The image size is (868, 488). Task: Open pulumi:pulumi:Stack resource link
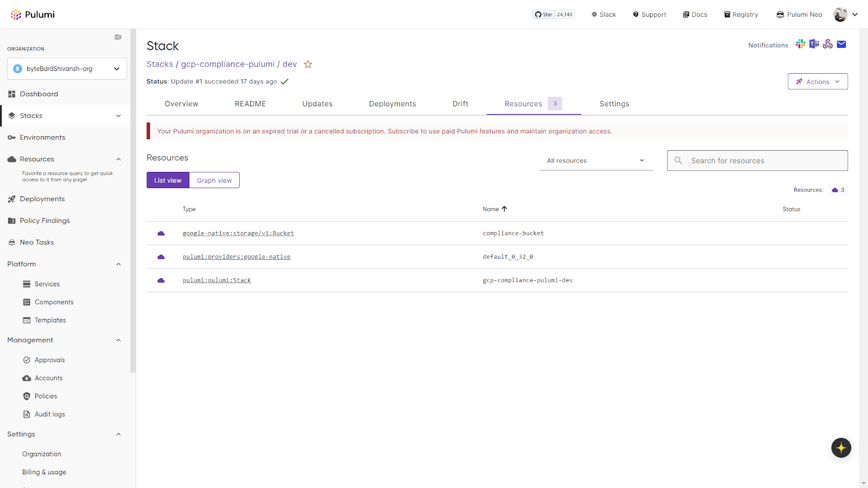[216, 280]
